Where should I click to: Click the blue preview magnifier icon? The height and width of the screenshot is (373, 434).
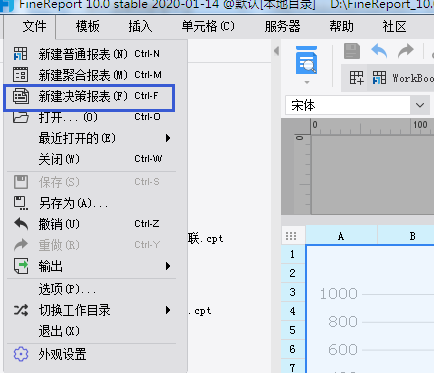tap(306, 60)
